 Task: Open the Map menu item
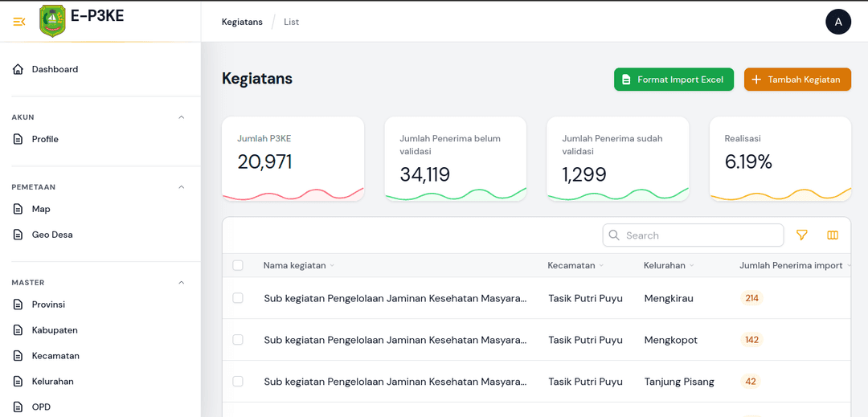[x=41, y=209]
